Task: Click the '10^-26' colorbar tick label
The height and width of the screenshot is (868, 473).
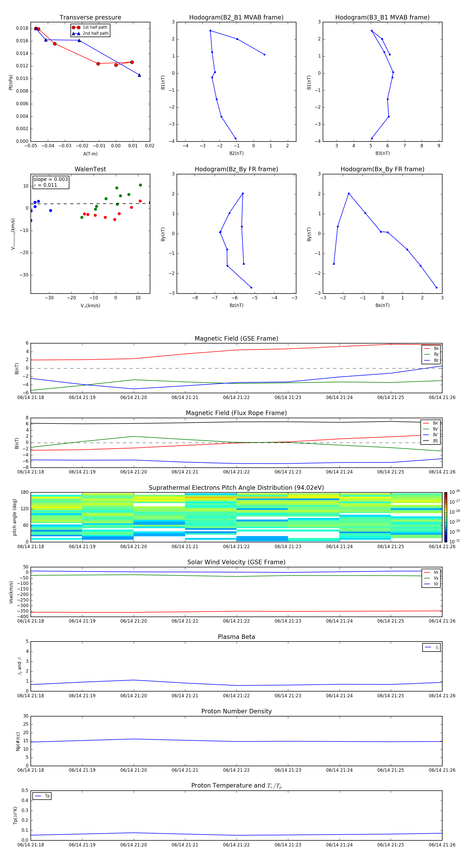Action: [x=455, y=492]
